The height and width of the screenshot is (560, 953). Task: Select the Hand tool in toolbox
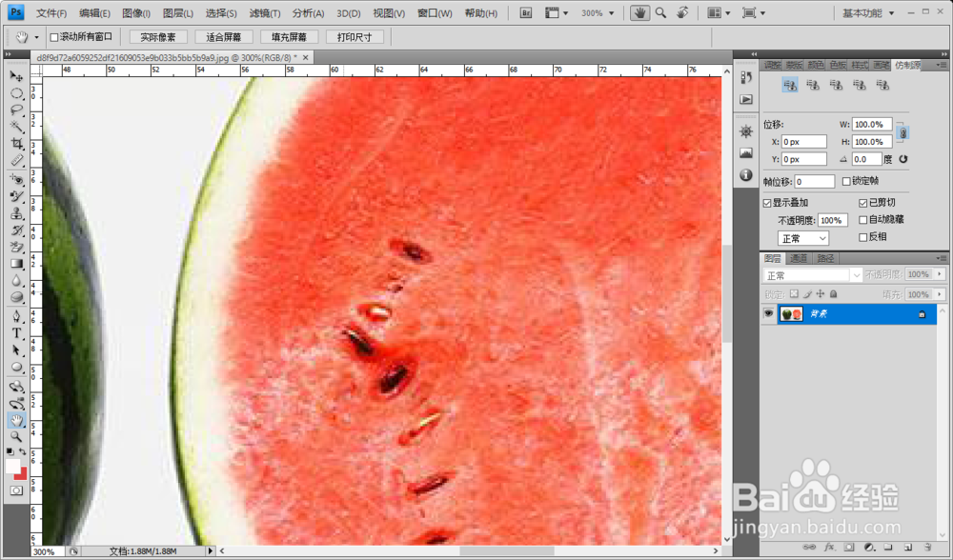pyautogui.click(x=16, y=420)
